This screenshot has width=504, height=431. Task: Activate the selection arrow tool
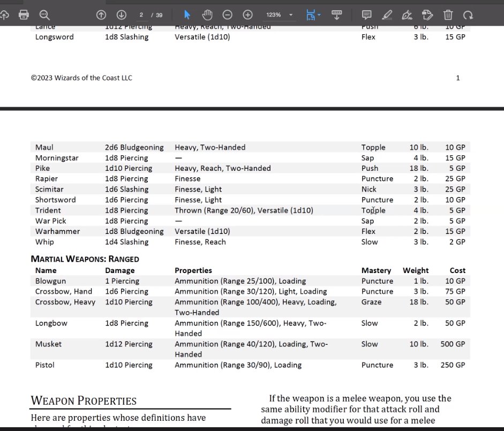187,15
